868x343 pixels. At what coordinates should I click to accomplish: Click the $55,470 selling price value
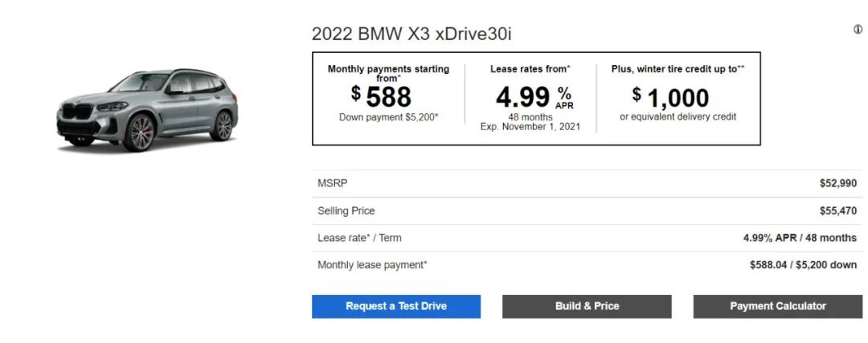(838, 210)
